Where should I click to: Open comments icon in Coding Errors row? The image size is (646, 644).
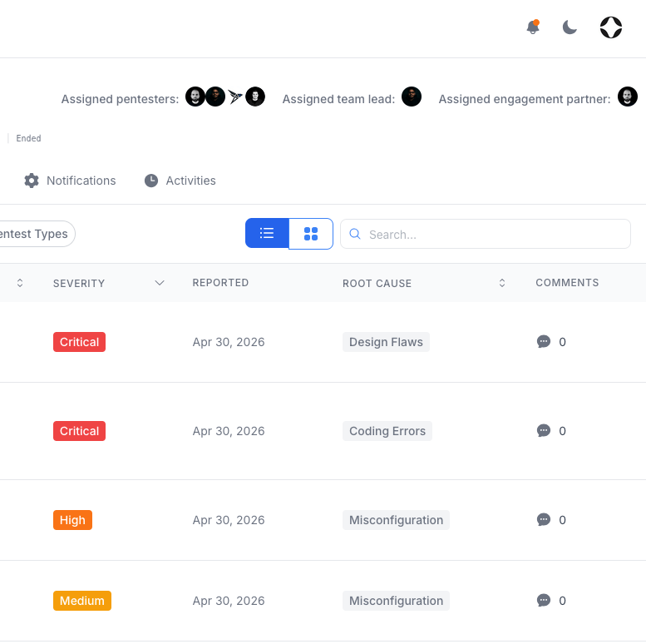[544, 431]
